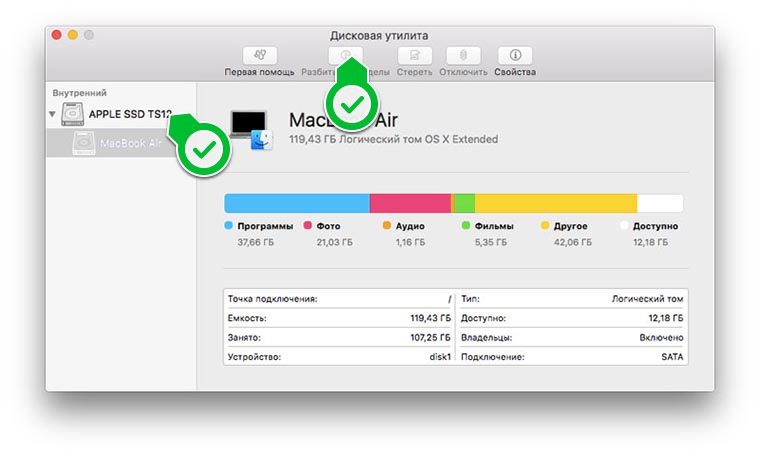This screenshot has width=760, height=456.
Task: Click the green dot beside Фильмы legend
Action: (466, 225)
